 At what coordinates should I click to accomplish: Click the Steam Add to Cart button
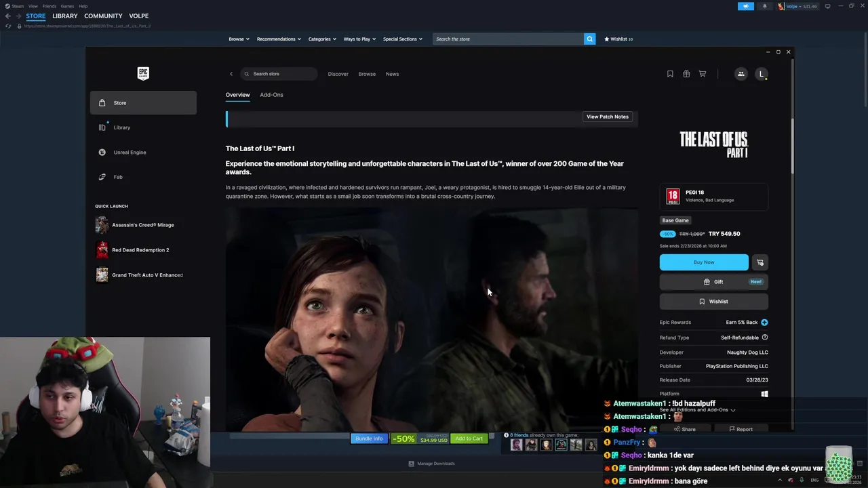tap(469, 439)
